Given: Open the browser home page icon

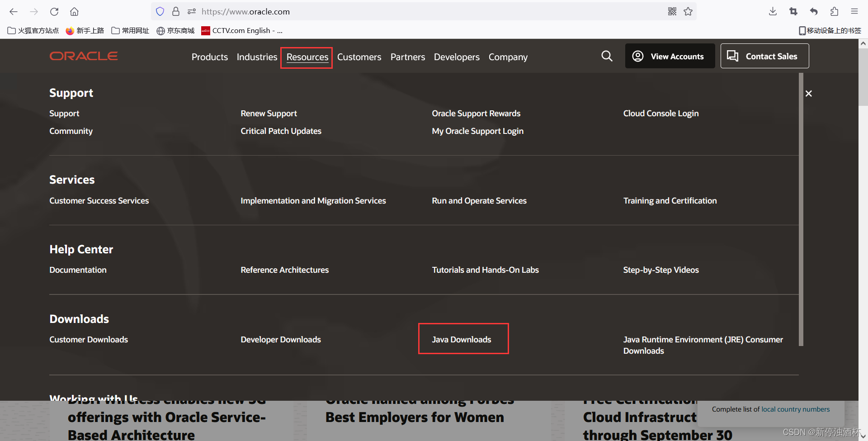Looking at the screenshot, I should point(75,12).
